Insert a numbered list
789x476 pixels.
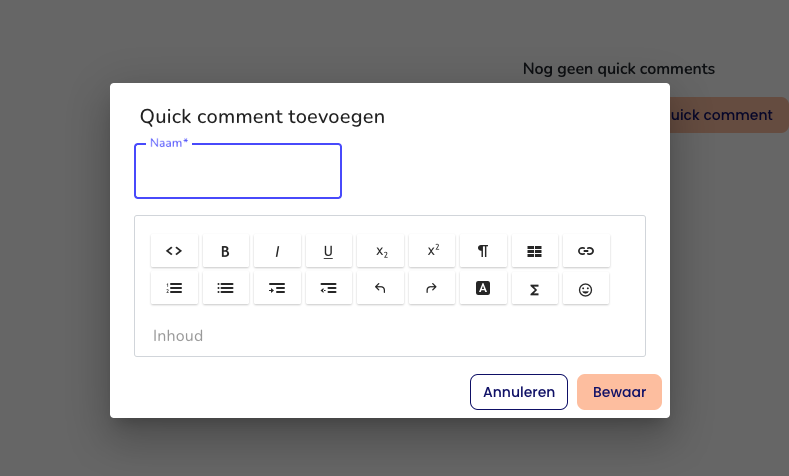pyautogui.click(x=174, y=288)
